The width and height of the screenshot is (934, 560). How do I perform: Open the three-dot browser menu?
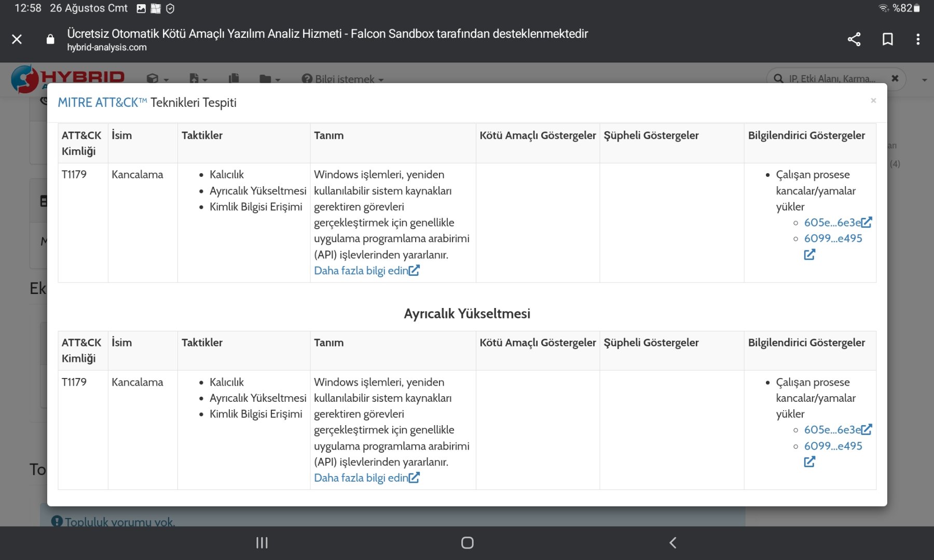tap(918, 39)
